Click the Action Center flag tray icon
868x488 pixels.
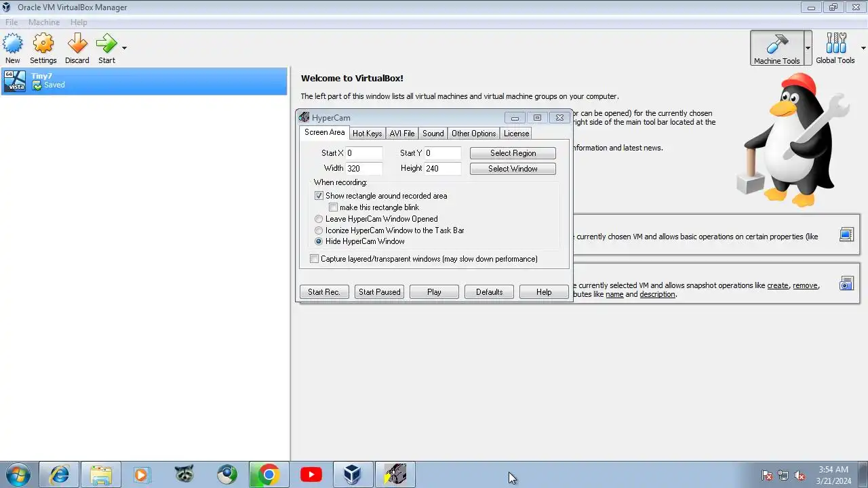[x=767, y=476]
